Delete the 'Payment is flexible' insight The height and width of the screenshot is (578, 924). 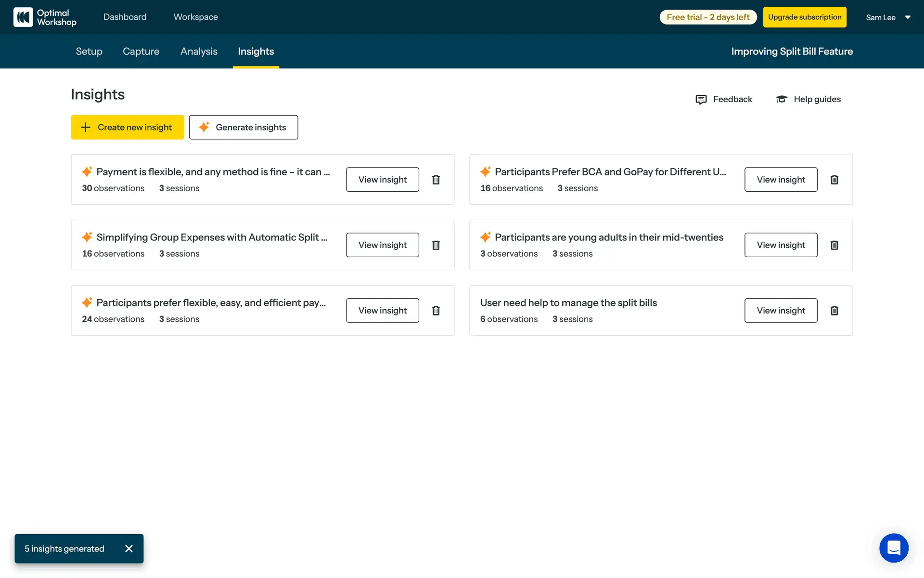point(436,180)
